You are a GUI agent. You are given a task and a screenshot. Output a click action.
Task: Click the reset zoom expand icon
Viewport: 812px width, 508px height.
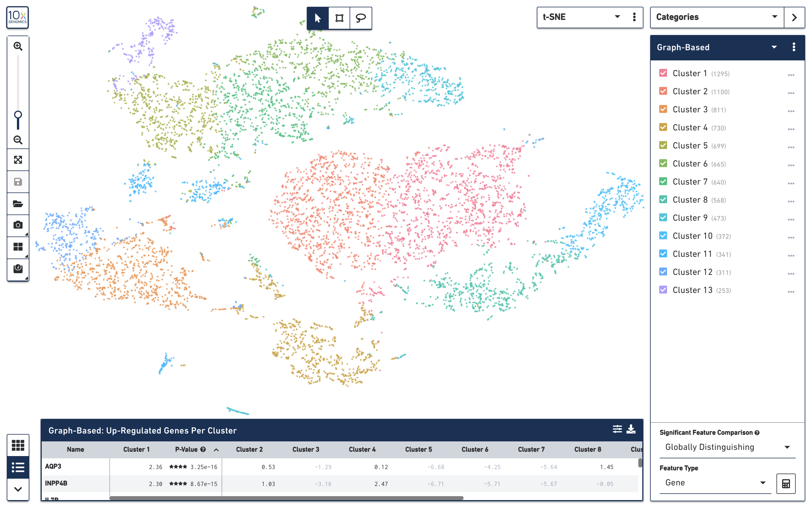[18, 159]
